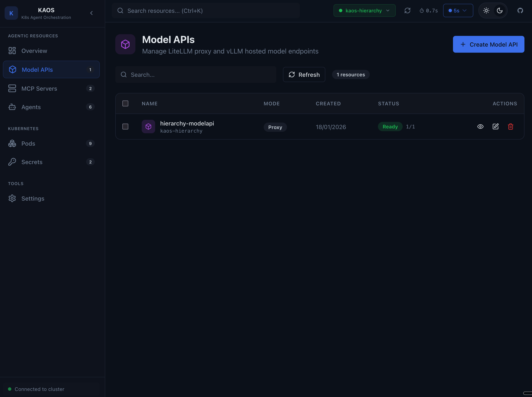Switch to the Model APIs section
The height and width of the screenshot is (397, 532).
click(37, 69)
